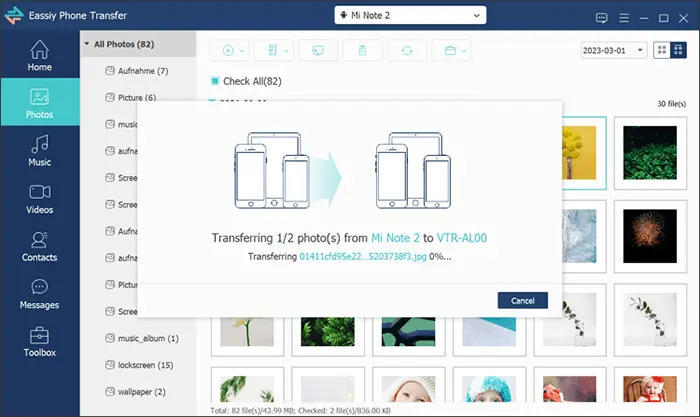
Task: Click the Delete trash icon in toolbar
Action: (362, 50)
